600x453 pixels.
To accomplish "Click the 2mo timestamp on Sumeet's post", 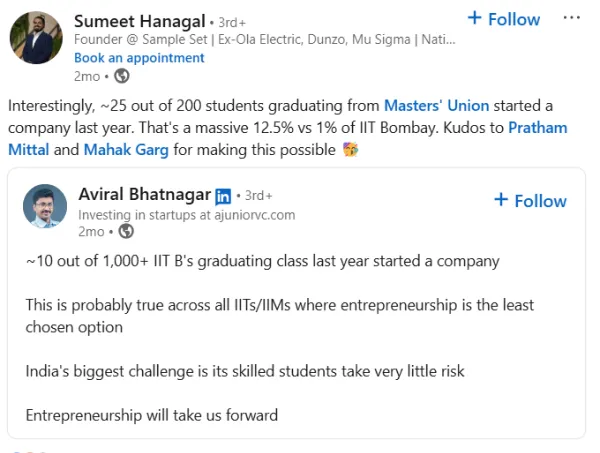I will (86, 75).
